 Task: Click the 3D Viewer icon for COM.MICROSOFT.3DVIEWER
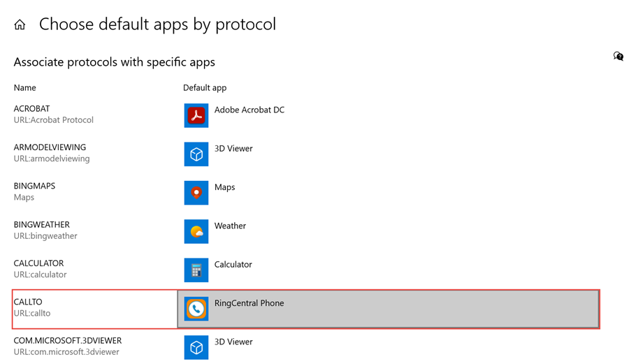coord(196,347)
